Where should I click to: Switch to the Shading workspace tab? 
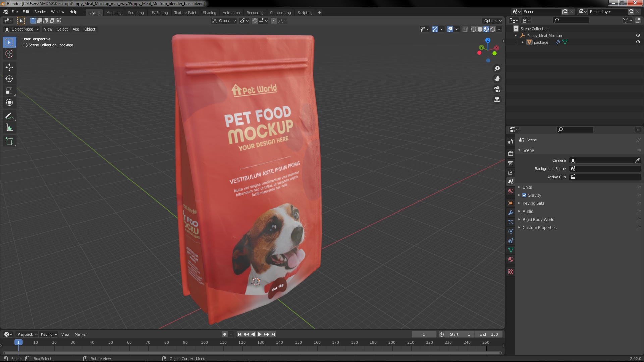(209, 13)
